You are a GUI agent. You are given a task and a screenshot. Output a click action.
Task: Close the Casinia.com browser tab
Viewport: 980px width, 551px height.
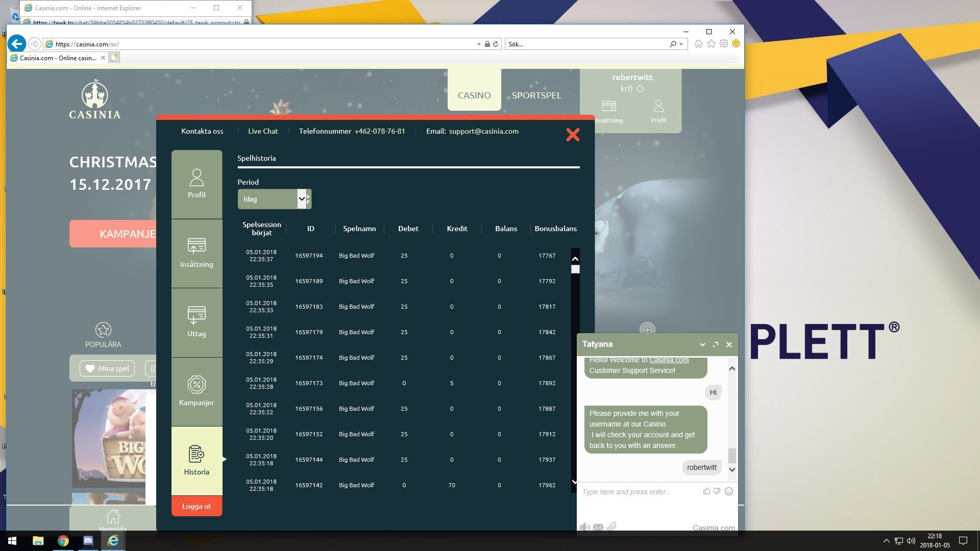pos(103,58)
